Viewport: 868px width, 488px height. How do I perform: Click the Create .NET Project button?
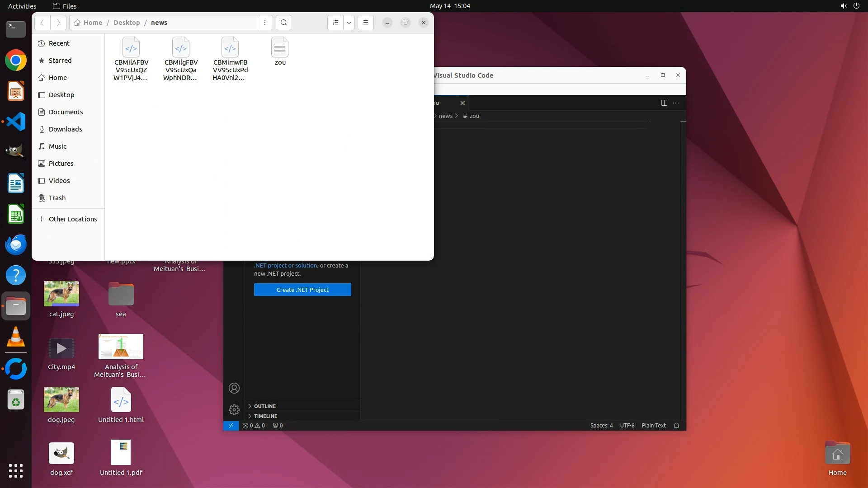pyautogui.click(x=302, y=290)
